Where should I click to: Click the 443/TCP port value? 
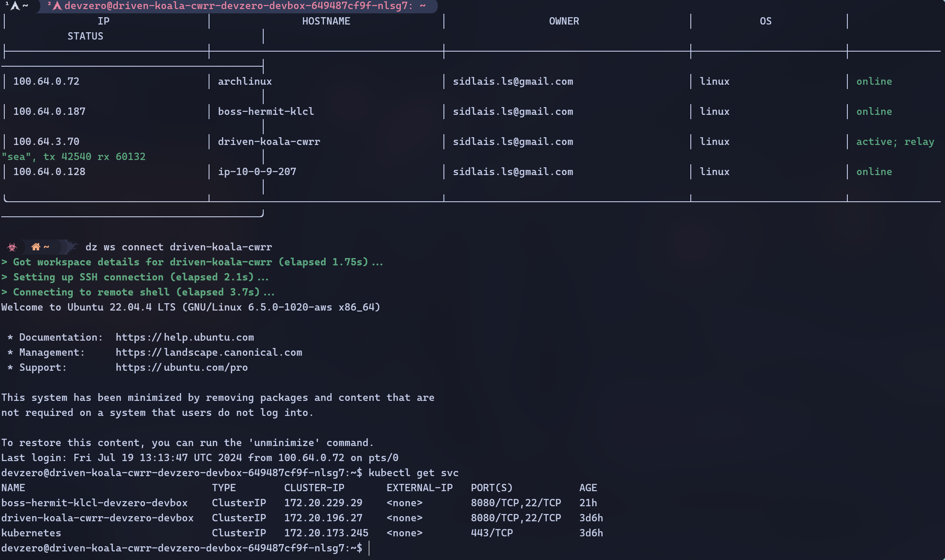click(492, 533)
